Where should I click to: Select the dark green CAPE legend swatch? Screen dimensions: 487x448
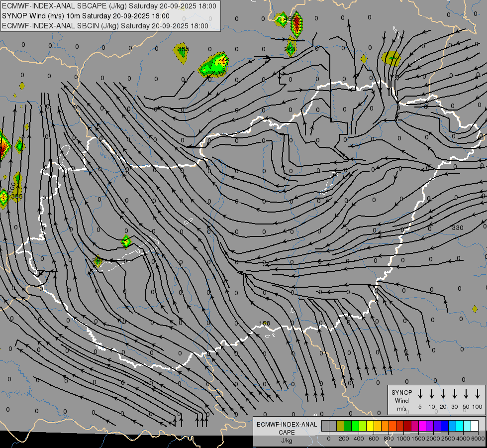click(x=348, y=426)
